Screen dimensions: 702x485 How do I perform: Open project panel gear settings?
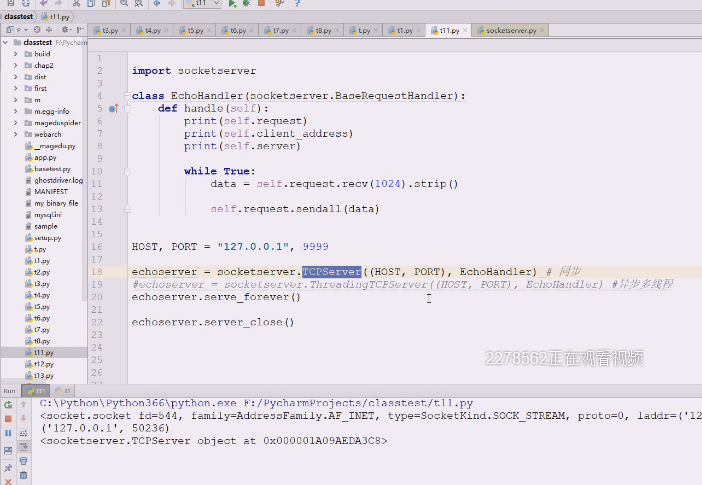[65, 30]
